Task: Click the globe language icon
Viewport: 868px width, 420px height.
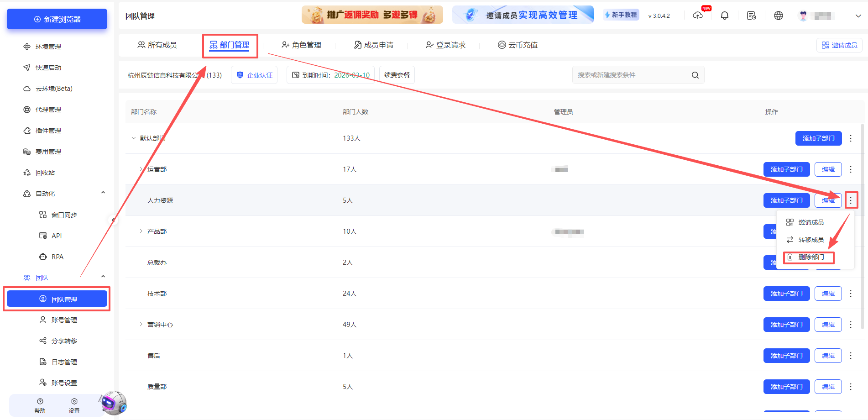Action: point(779,15)
